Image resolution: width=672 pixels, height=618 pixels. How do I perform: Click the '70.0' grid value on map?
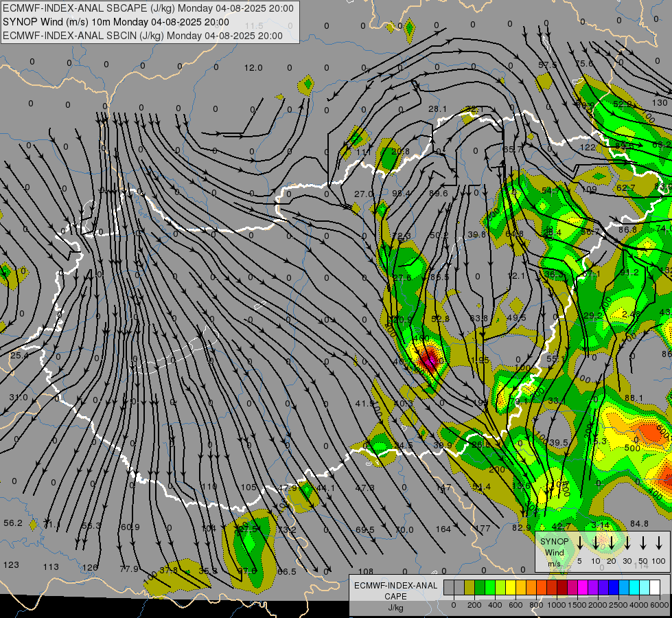point(404,529)
